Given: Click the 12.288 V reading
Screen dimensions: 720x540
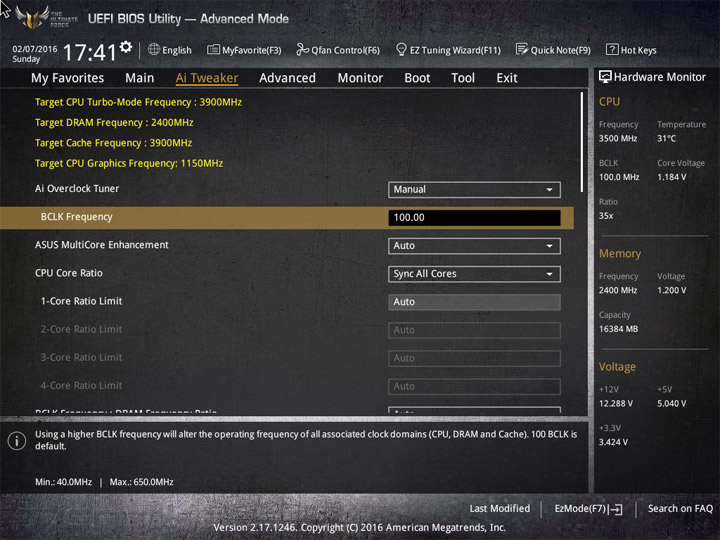Looking at the screenshot, I should pos(616,403).
